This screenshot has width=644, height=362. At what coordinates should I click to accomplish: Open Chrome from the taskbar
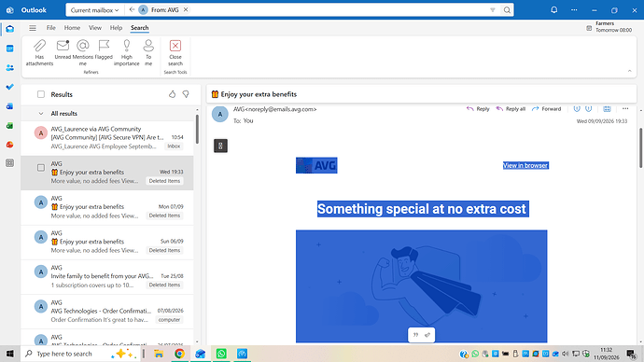click(x=179, y=354)
